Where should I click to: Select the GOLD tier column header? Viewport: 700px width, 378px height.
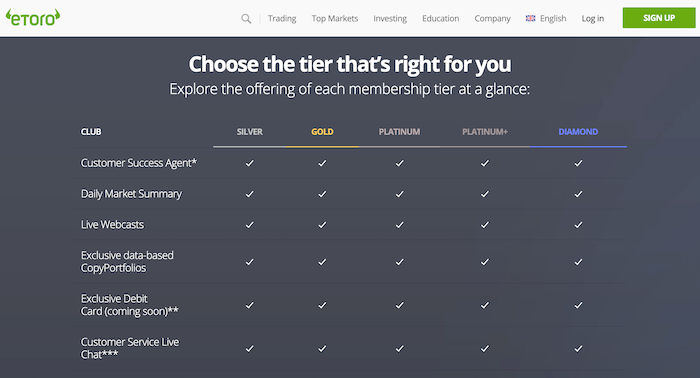click(x=322, y=132)
